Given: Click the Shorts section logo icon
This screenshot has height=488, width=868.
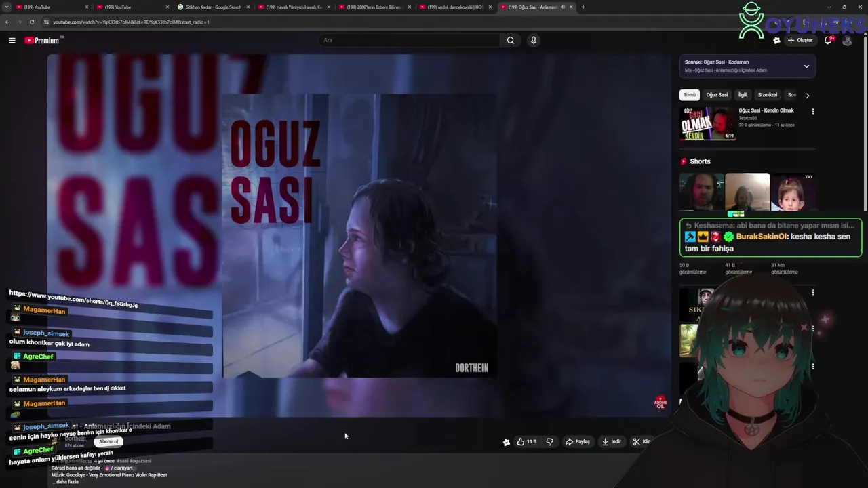Looking at the screenshot, I should click(684, 161).
